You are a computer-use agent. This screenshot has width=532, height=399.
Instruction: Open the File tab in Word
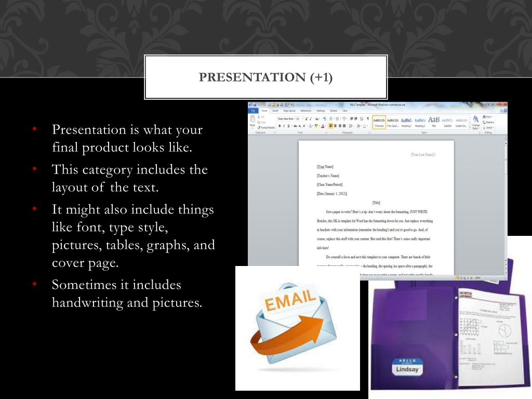253,111
